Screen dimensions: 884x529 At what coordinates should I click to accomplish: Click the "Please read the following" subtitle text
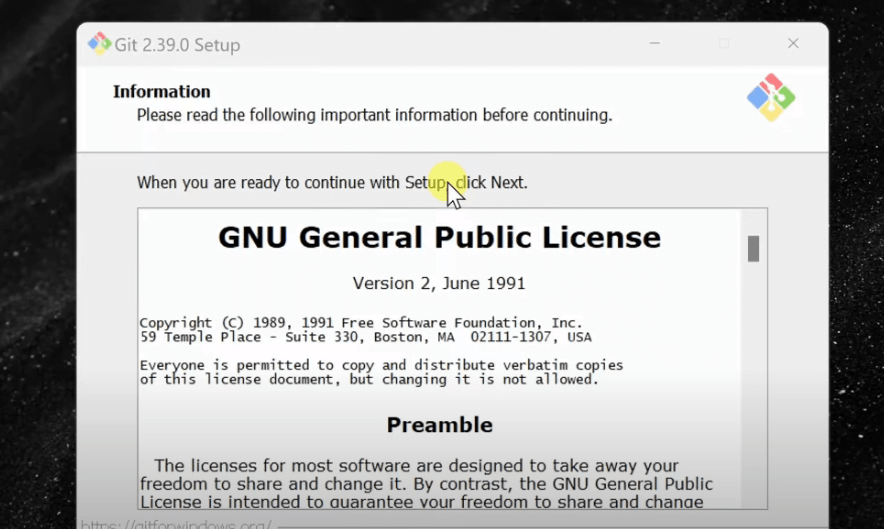pos(374,115)
